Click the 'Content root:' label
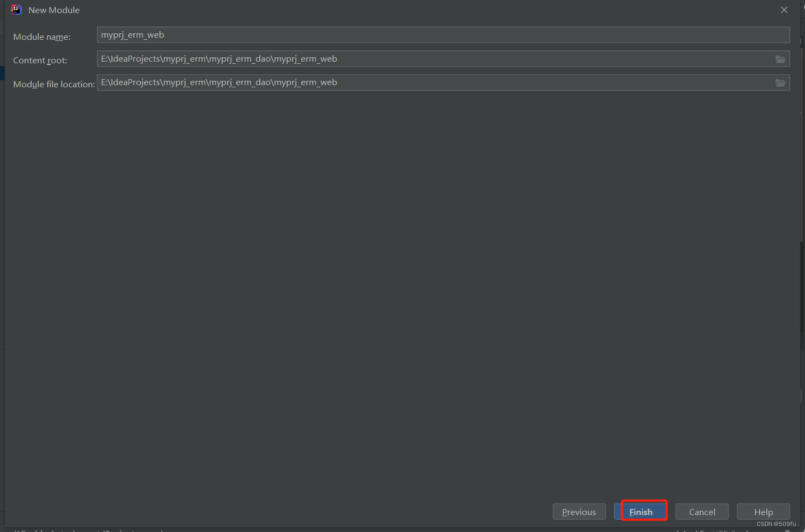805x532 pixels. 40,60
